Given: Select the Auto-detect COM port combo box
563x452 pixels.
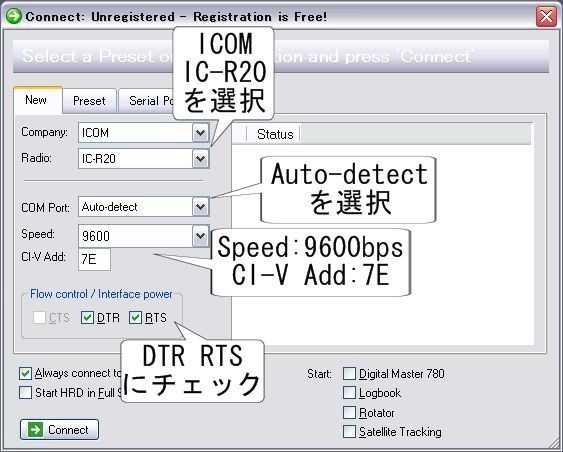Looking at the screenshot, I should 144,207.
